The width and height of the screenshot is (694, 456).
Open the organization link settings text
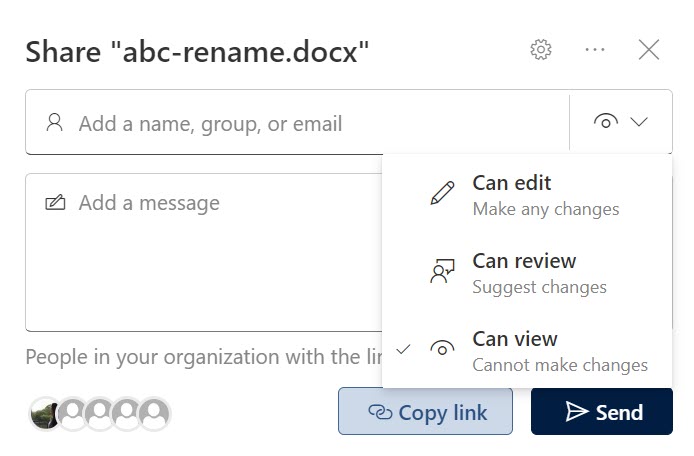[200, 357]
